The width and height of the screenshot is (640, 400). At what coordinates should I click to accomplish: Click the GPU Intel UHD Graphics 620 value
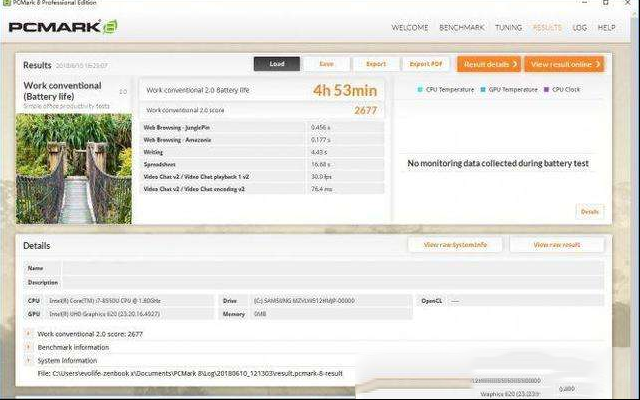[104, 314]
